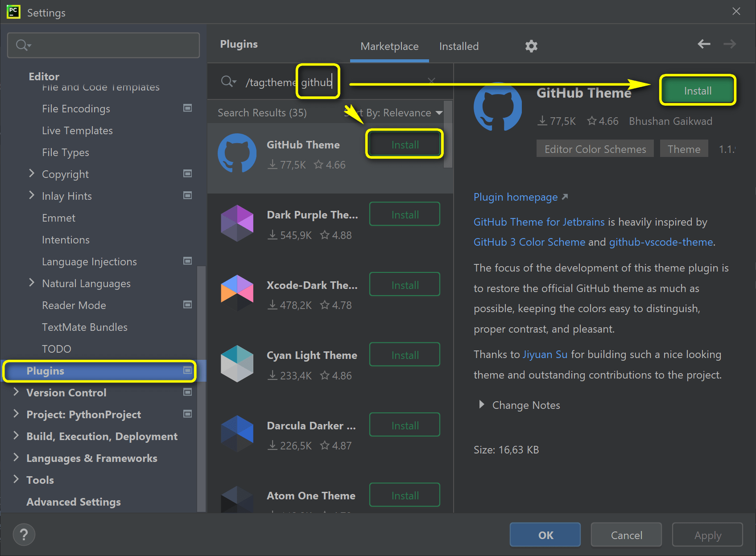
Task: Open the Jiyuan Su contributor link
Action: 545,354
